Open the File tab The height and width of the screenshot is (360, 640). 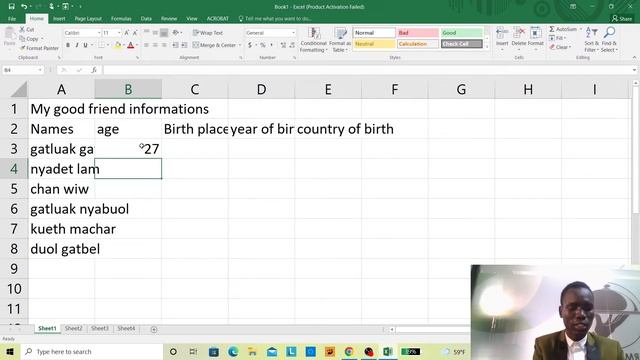pos(12,19)
